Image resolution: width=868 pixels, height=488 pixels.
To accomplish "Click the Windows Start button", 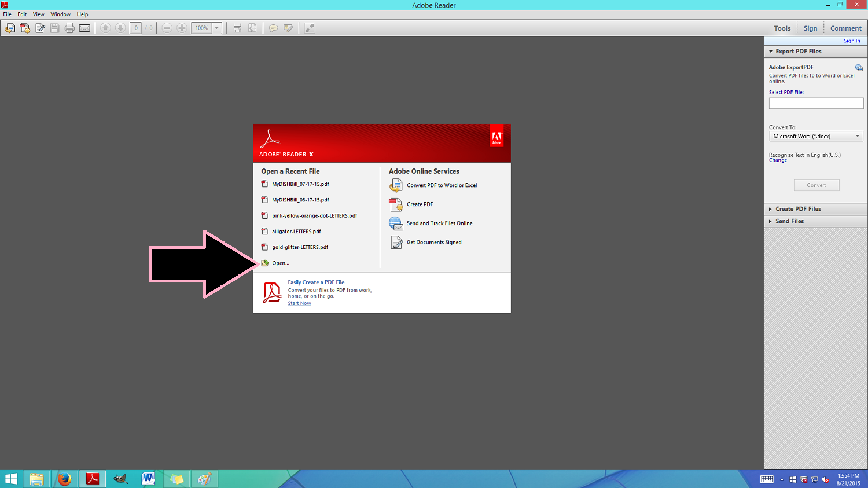I will coord(11,479).
